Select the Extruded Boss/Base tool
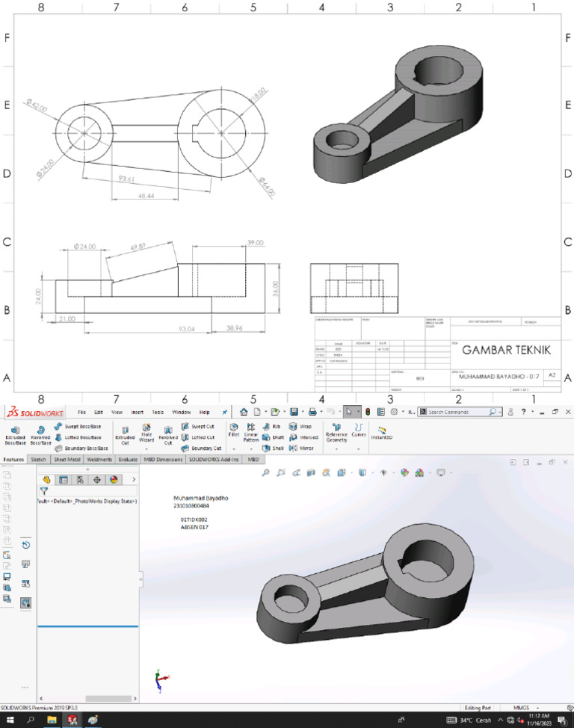This screenshot has height=728, width=574. (x=16, y=436)
